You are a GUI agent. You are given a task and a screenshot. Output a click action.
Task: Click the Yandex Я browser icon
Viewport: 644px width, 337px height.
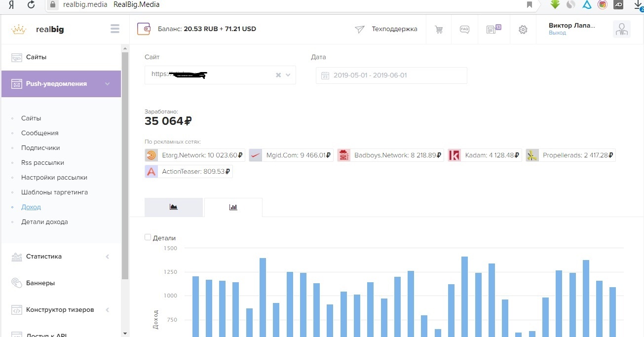(x=10, y=5)
